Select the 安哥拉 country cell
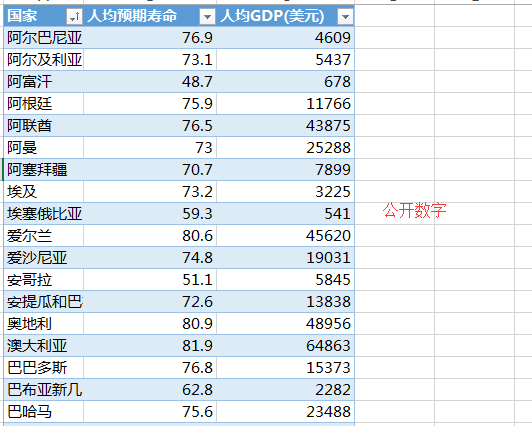 click(43, 279)
